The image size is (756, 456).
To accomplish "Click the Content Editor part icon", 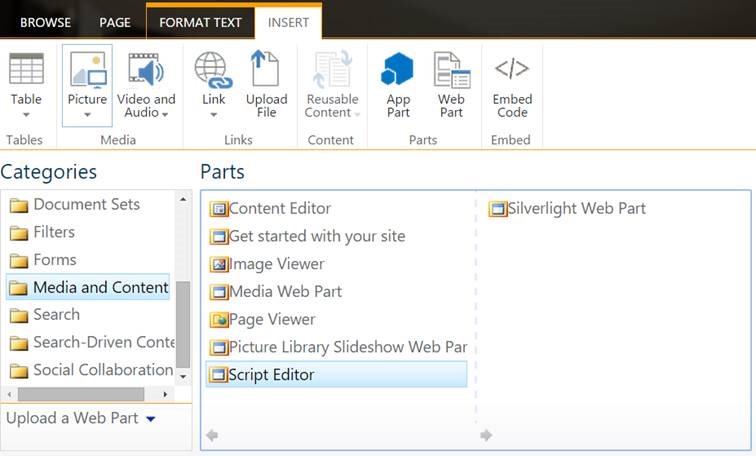I will click(x=219, y=209).
